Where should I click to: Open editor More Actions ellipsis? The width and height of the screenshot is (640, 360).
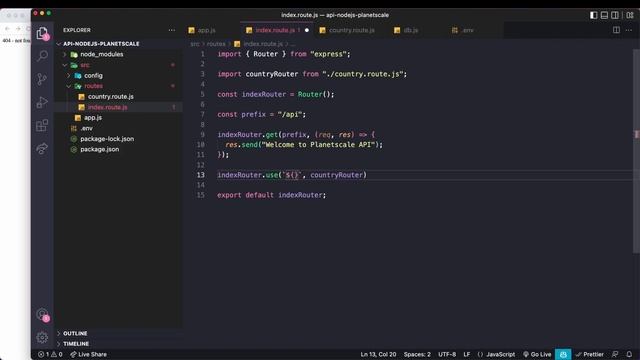point(629,30)
